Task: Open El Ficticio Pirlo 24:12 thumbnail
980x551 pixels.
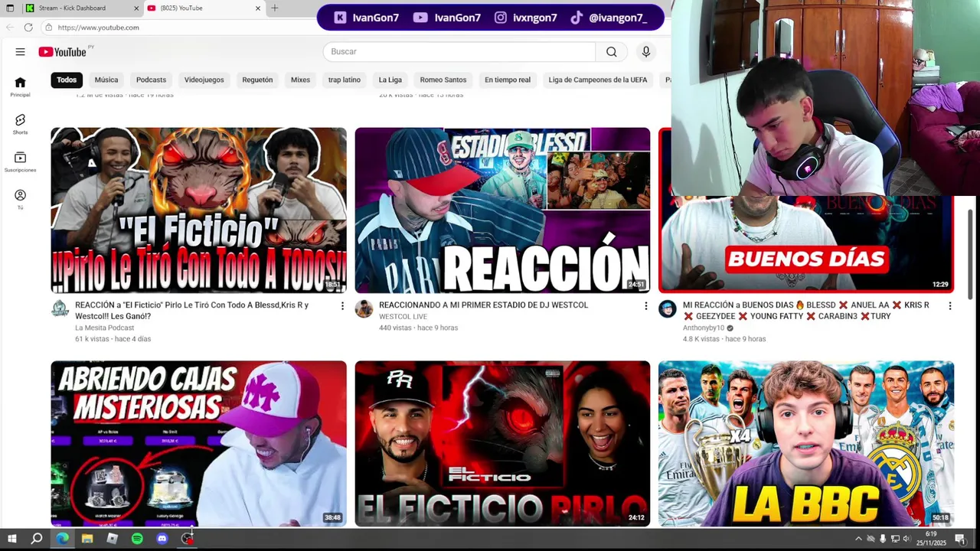Action: tap(502, 444)
